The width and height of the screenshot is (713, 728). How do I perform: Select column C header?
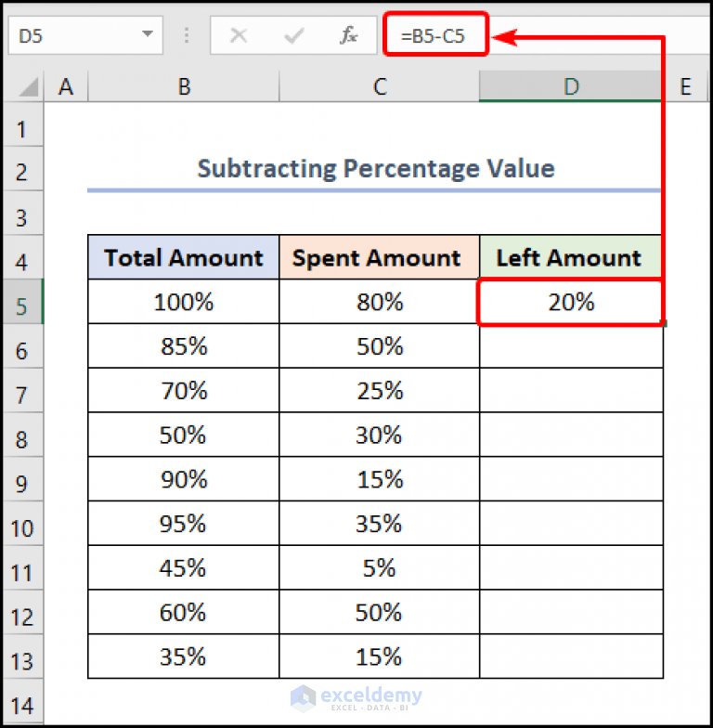[x=380, y=86]
